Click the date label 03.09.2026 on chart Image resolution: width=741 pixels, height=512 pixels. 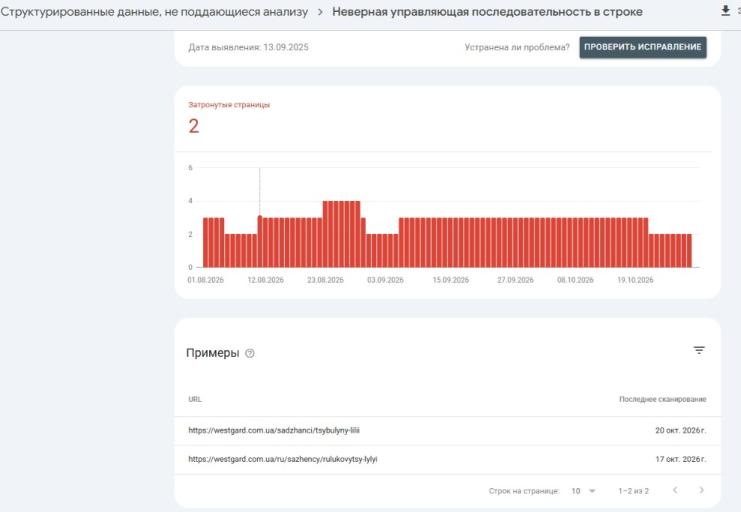tap(385, 280)
